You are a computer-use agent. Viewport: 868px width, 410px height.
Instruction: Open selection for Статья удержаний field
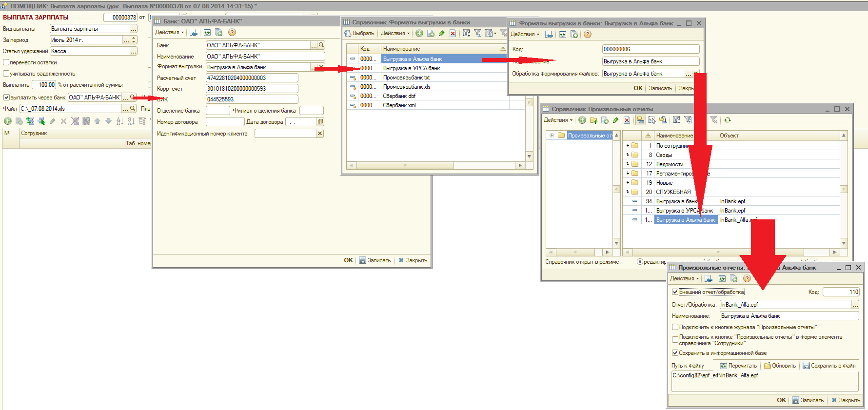[134, 51]
